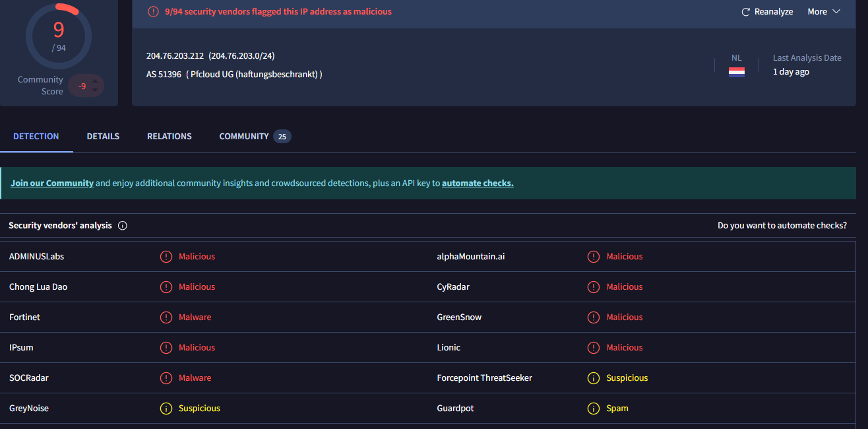868x429 pixels.
Task: Click the 9/94 detection score gauge
Action: (59, 36)
